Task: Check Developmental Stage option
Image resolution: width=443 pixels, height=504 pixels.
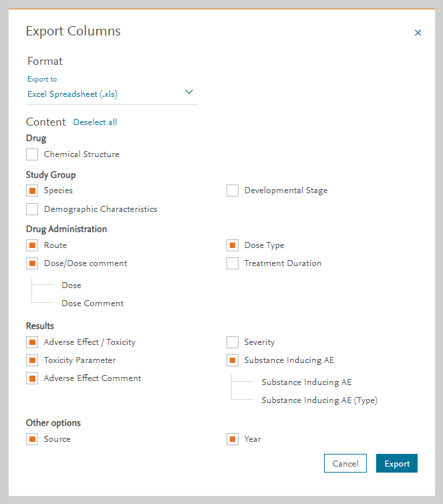Action: [233, 191]
